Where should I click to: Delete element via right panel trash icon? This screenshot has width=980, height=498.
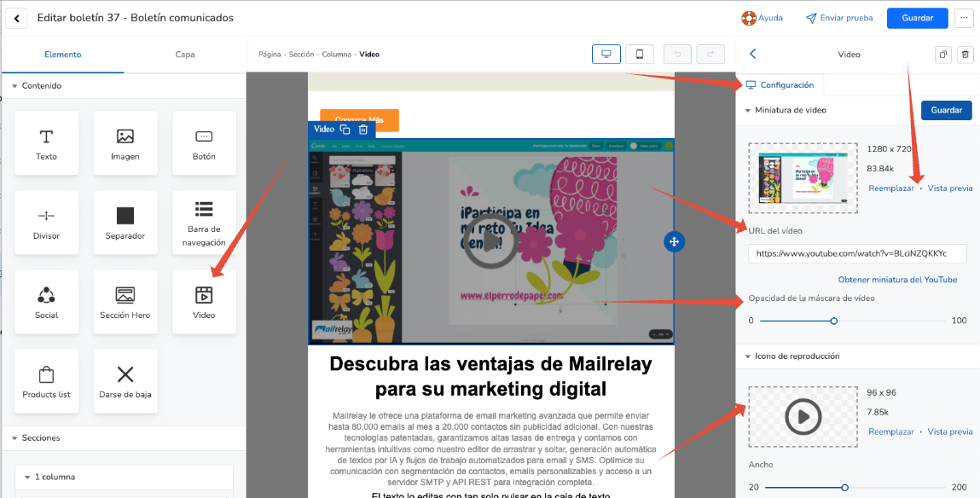(x=965, y=55)
